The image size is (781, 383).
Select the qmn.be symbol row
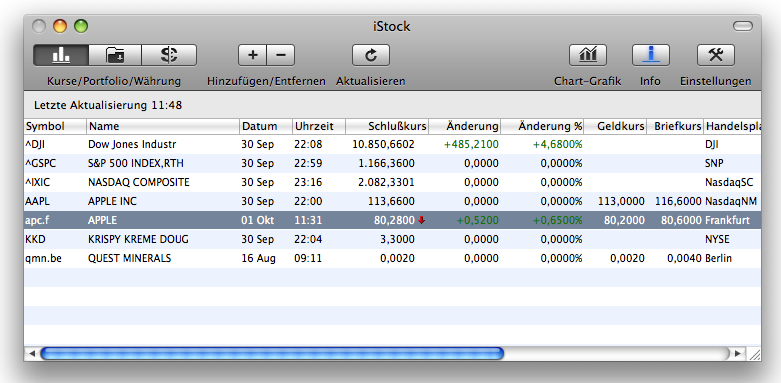pos(392,258)
